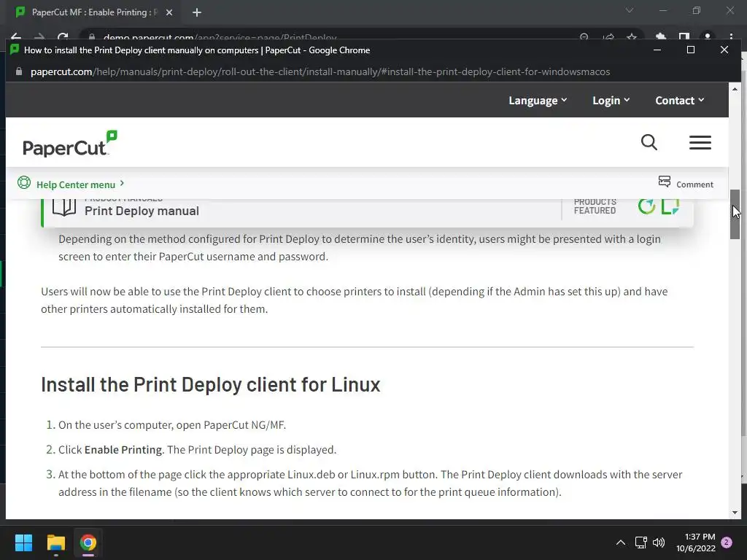747x560 pixels.
Task: Click the Comment icon
Action: tap(665, 182)
